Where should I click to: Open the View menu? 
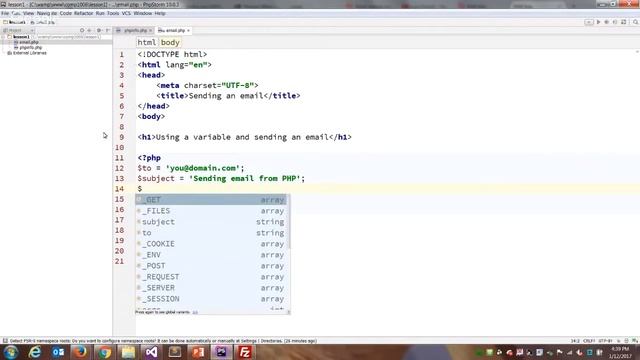pos(28,13)
